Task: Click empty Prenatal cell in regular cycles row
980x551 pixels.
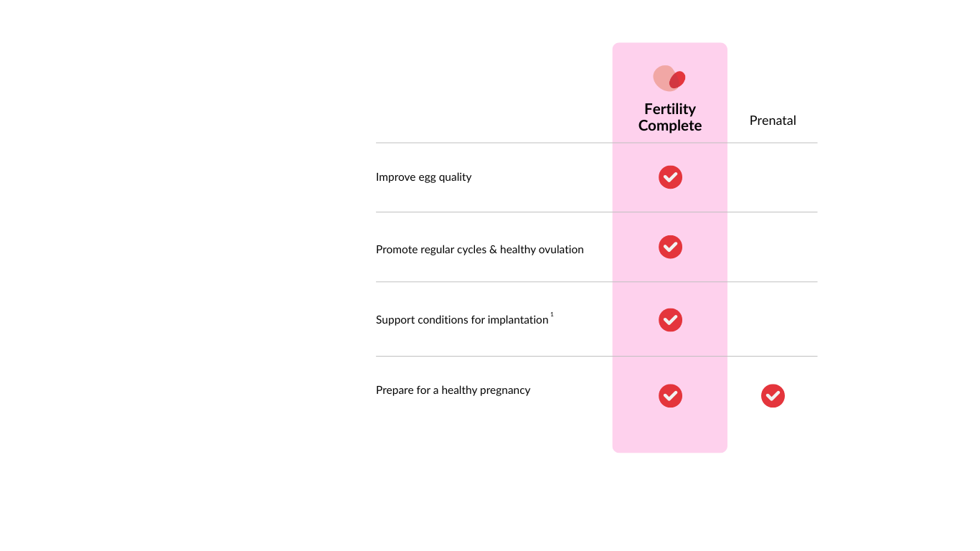Action: [773, 247]
